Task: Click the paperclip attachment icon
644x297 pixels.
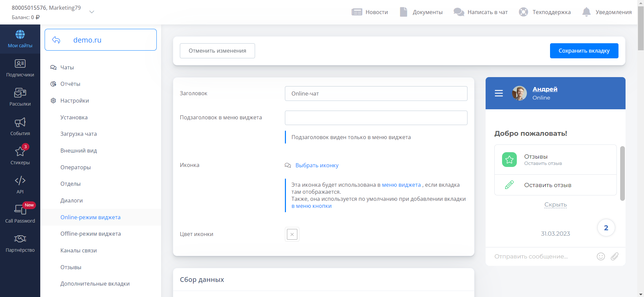Action: (x=614, y=256)
